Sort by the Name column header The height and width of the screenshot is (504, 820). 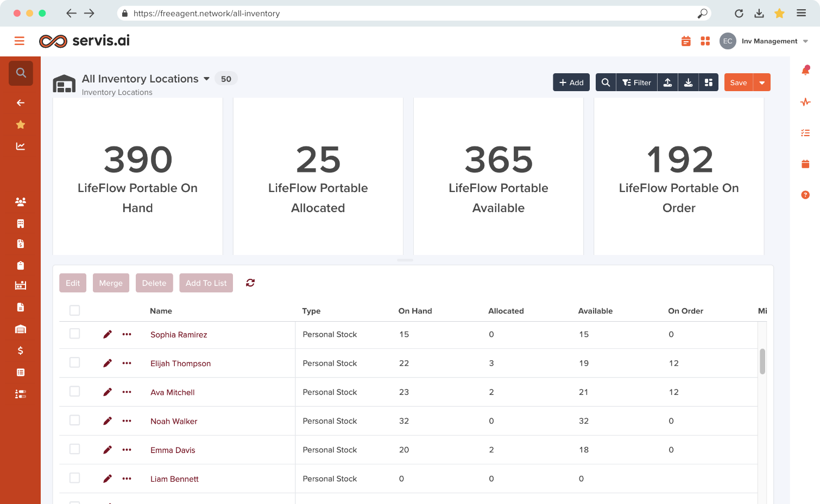coord(161,311)
